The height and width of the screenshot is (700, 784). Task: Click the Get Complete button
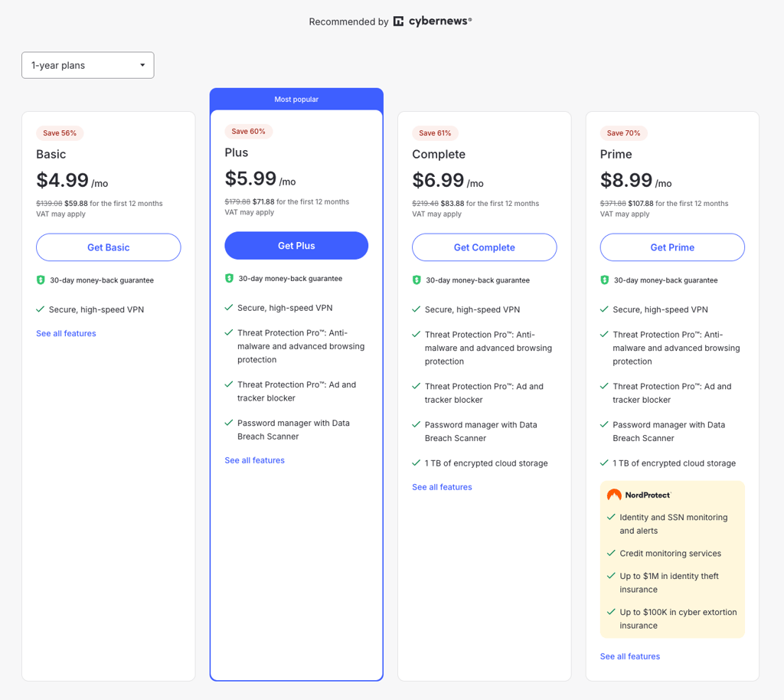pyautogui.click(x=485, y=247)
